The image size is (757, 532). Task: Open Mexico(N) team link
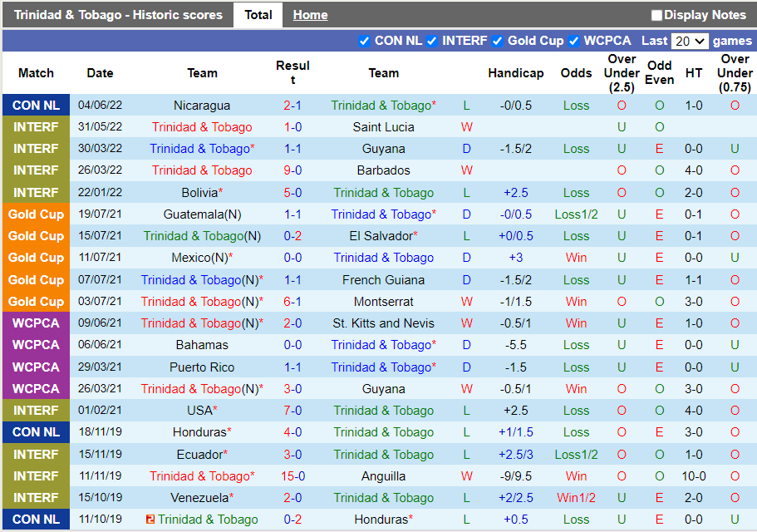200,258
